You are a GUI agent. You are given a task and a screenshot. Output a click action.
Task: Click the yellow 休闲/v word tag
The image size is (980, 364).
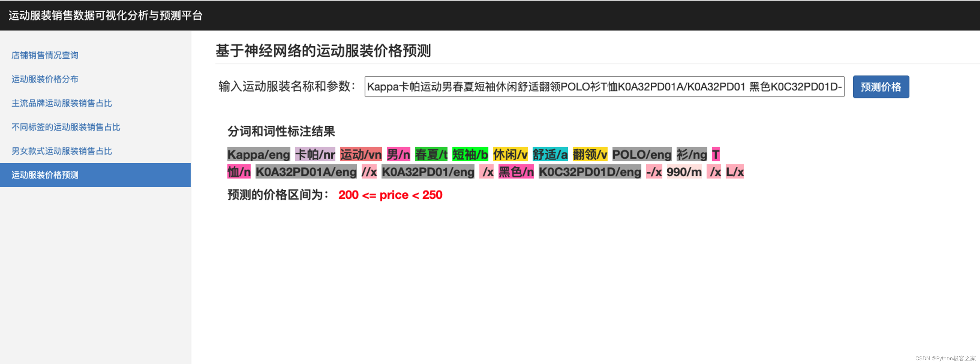(x=510, y=154)
